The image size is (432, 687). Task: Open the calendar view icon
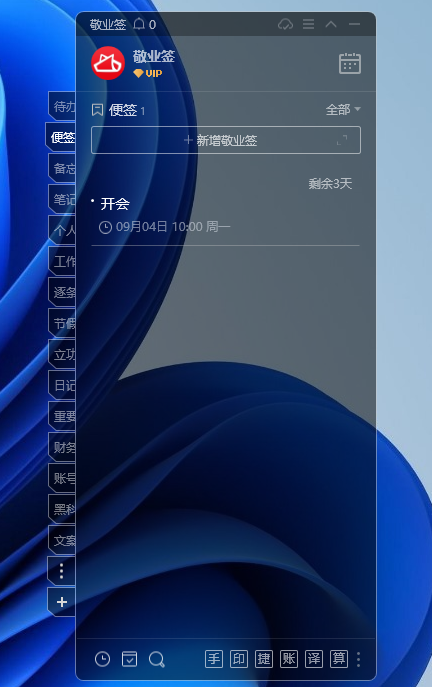350,64
